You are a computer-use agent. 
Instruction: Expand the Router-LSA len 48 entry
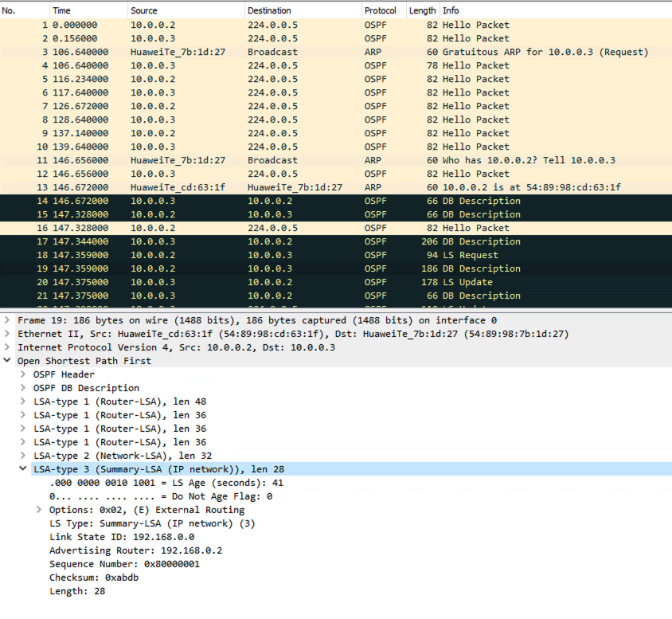[x=23, y=402]
